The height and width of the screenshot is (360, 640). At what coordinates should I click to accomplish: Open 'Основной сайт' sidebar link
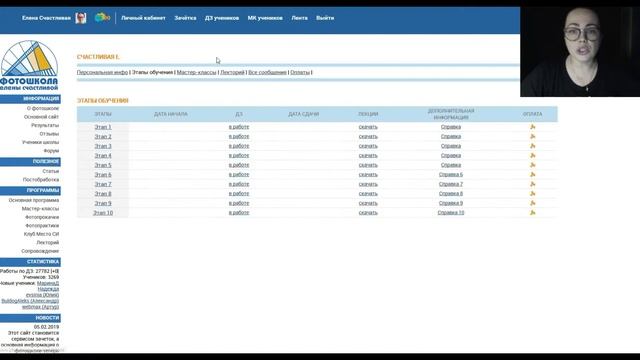[41, 117]
